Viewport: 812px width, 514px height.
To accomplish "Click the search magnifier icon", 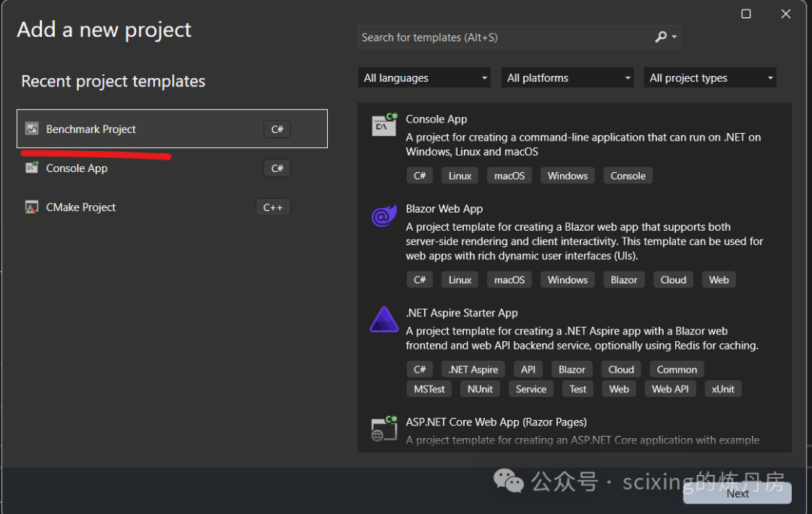I will click(660, 37).
